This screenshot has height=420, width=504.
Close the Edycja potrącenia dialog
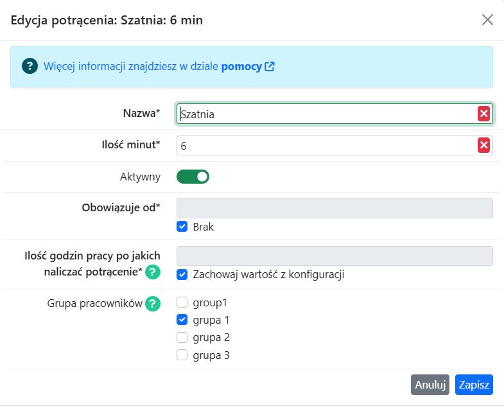point(487,20)
